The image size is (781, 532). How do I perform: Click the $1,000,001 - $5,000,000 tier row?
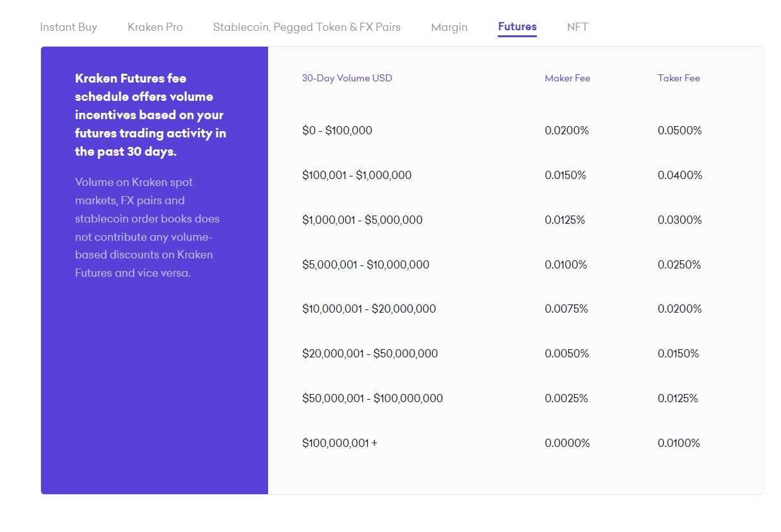362,220
